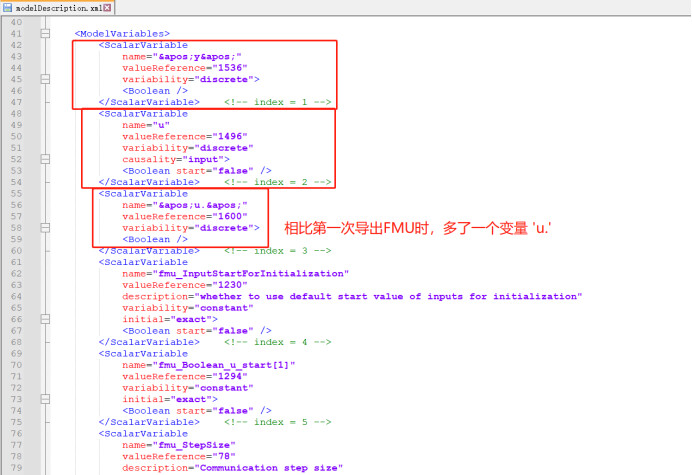Click the causality="input" attribute
Screen dimensions: 692x475
coord(176,159)
